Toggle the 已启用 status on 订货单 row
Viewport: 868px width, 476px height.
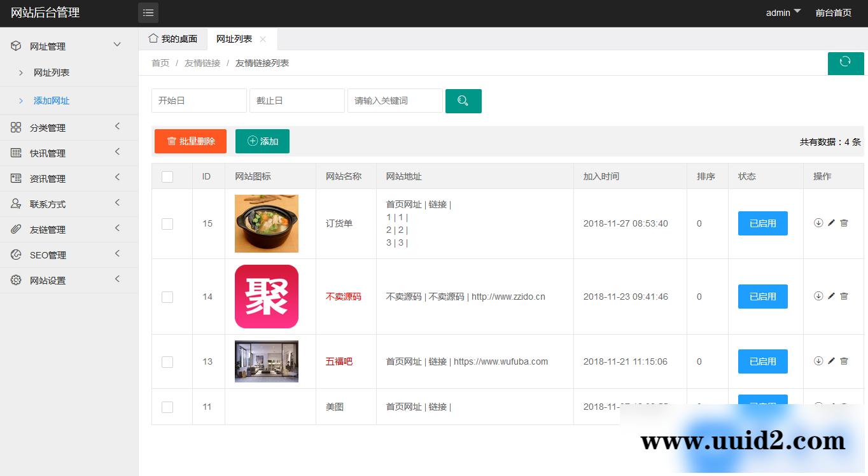(762, 223)
